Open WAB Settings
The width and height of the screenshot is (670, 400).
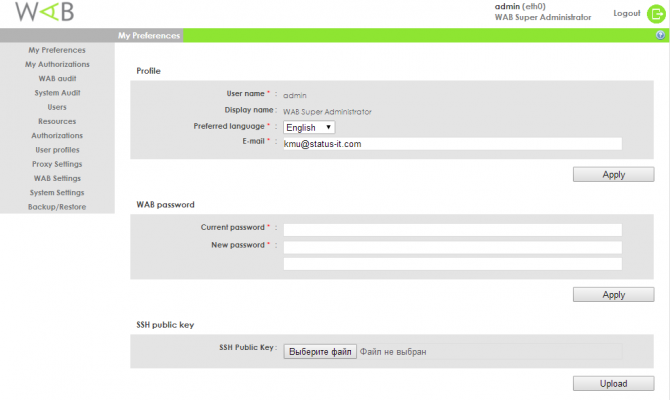click(x=57, y=178)
